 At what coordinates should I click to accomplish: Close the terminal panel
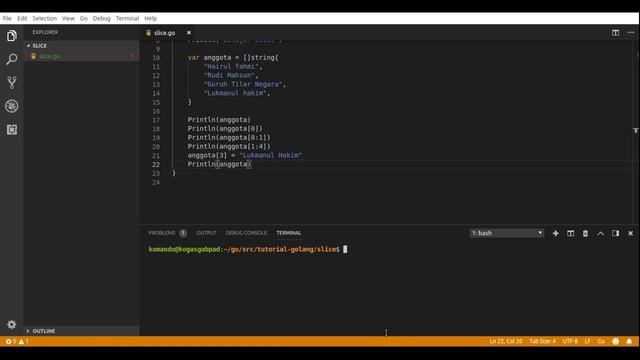[x=630, y=233]
